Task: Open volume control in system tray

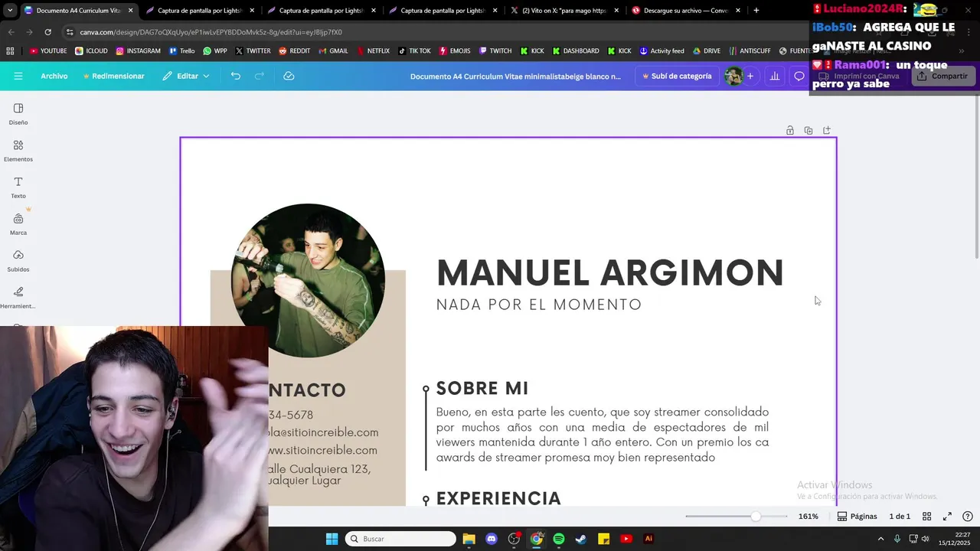Action: tap(925, 539)
